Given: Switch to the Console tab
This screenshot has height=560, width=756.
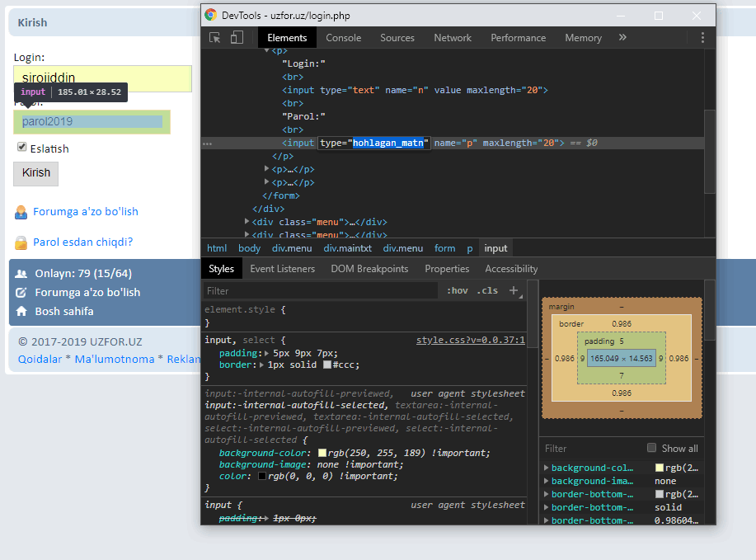Looking at the screenshot, I should coord(343,38).
